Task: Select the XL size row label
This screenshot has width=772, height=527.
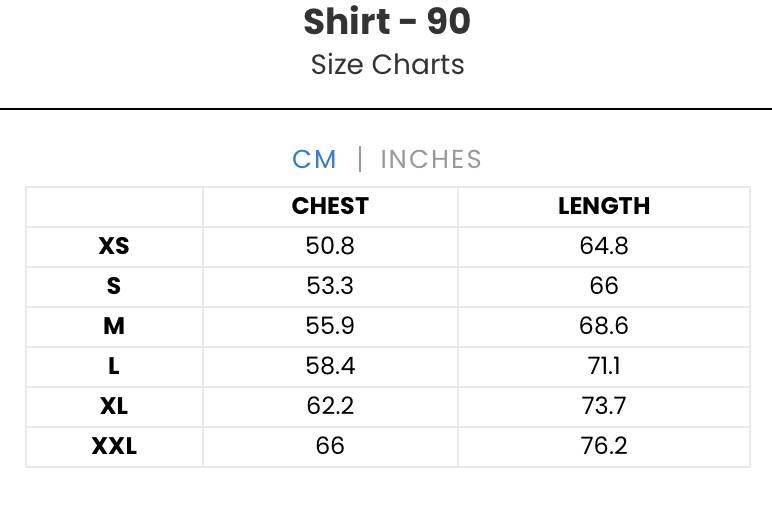Action: pyautogui.click(x=114, y=406)
